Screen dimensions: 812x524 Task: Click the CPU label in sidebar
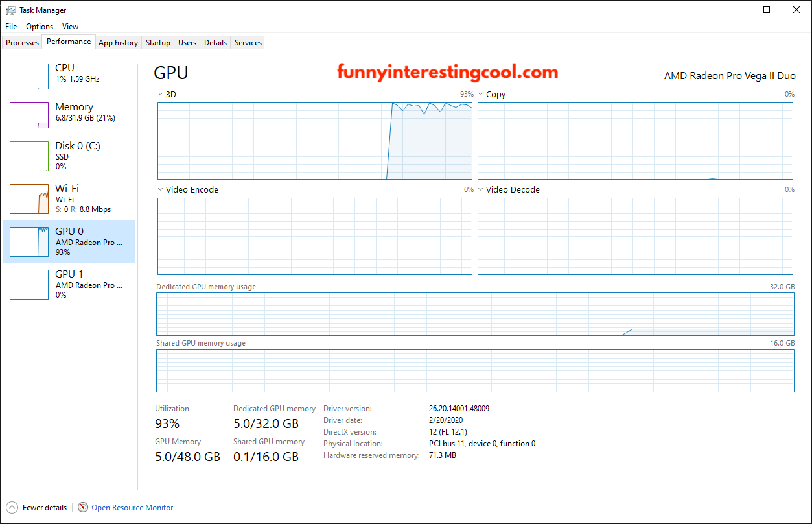click(x=65, y=68)
